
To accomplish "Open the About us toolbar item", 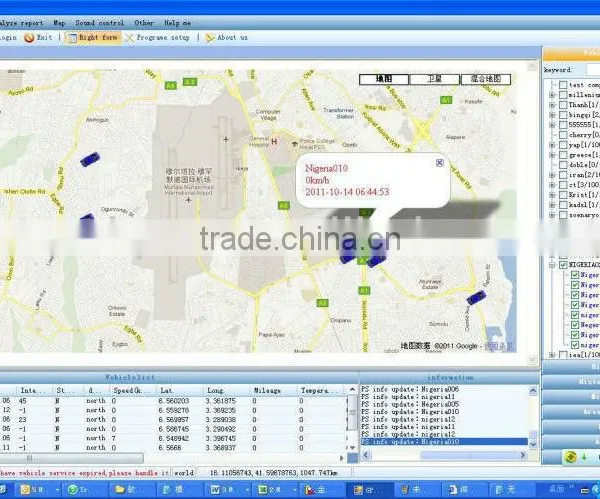I will point(227,38).
